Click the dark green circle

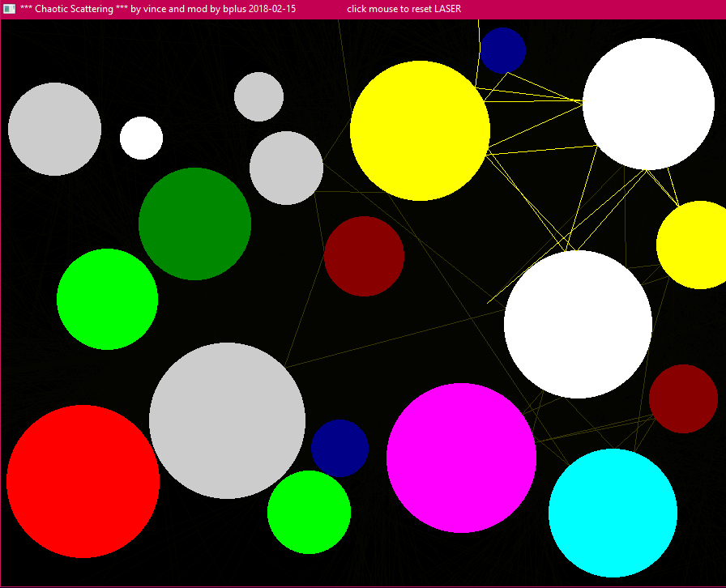(194, 224)
